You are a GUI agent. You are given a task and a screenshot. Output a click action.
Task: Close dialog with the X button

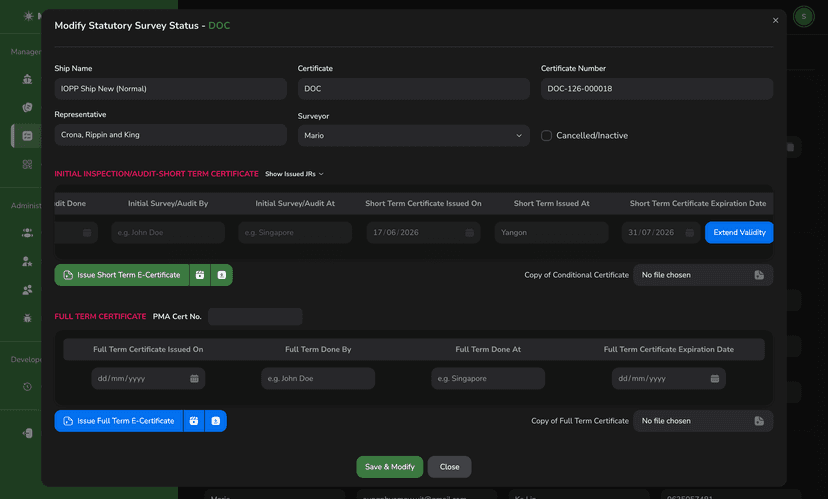(x=775, y=21)
